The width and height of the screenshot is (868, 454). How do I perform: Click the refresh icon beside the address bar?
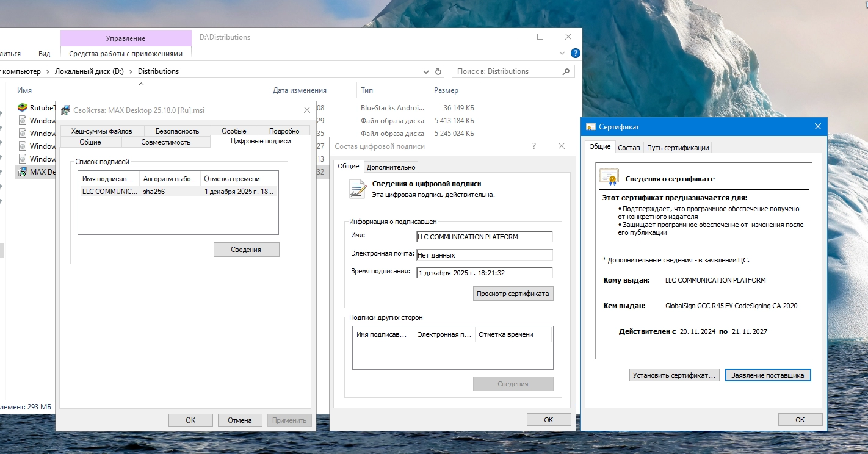pyautogui.click(x=438, y=71)
